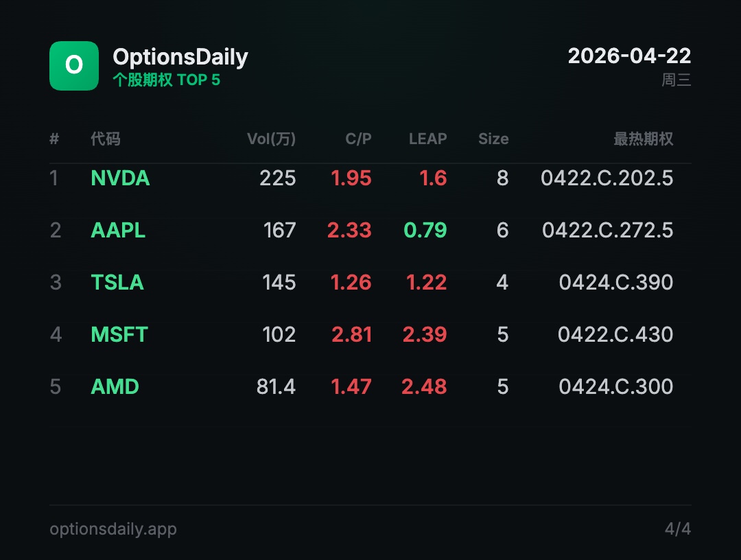Image resolution: width=741 pixels, height=560 pixels.
Task: Open AMD contract 0424.C.300
Action: point(615,386)
